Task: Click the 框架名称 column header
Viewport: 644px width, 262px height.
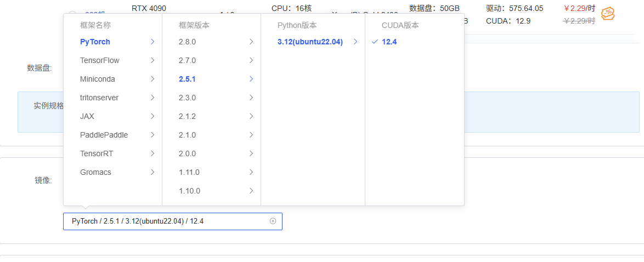Action: click(x=95, y=25)
